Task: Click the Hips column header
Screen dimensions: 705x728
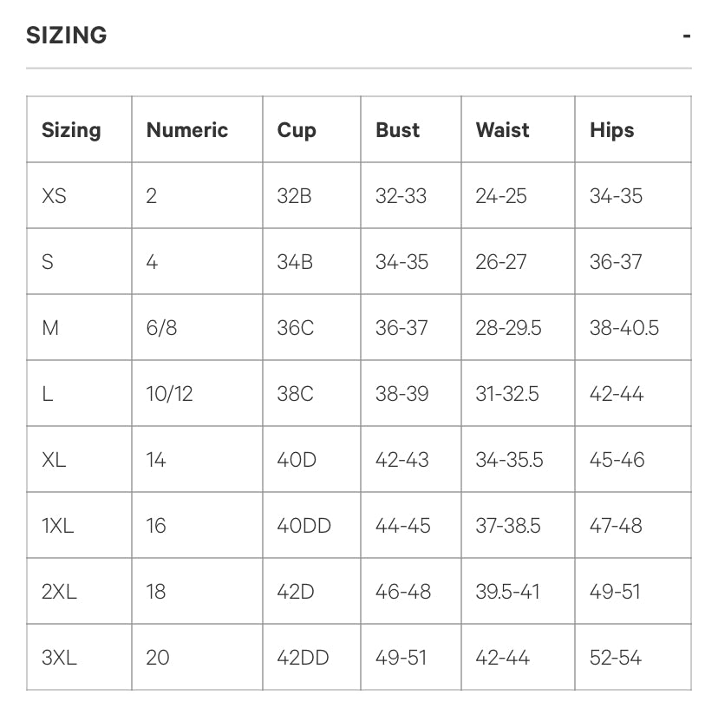Action: (611, 130)
